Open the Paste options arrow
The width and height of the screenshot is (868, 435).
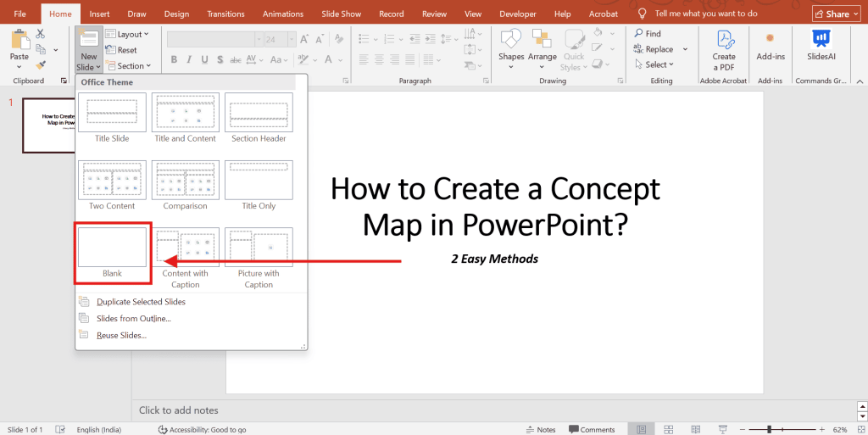pyautogui.click(x=19, y=67)
